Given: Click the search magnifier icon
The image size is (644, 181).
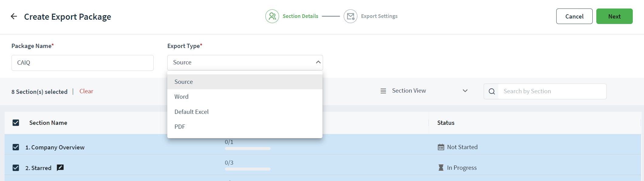Looking at the screenshot, I should coord(492,91).
